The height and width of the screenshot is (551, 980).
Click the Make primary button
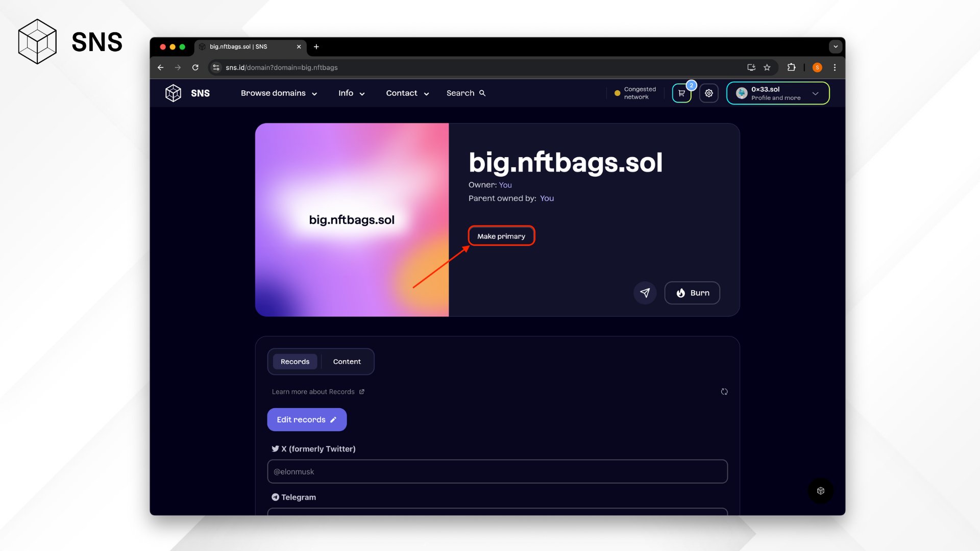501,236
